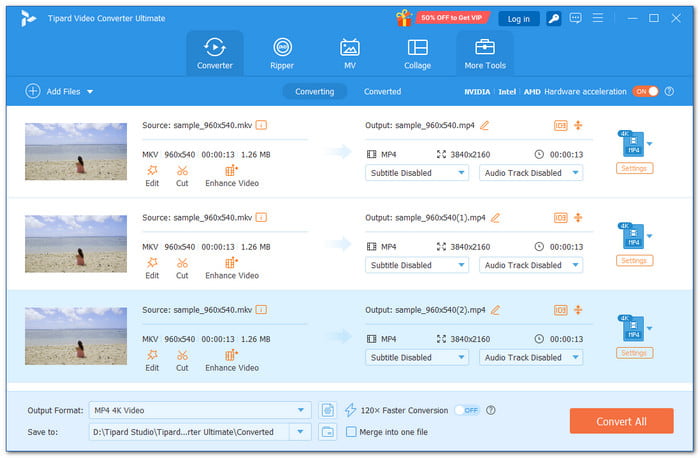Rename output sample_960x540.mp4 with pencil icon

pos(484,125)
